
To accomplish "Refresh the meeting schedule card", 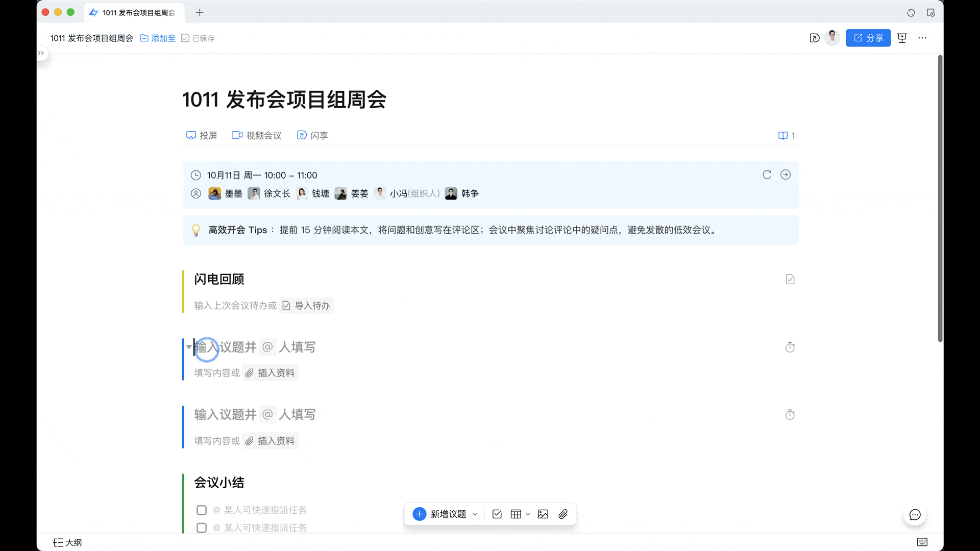I will pos(767,174).
